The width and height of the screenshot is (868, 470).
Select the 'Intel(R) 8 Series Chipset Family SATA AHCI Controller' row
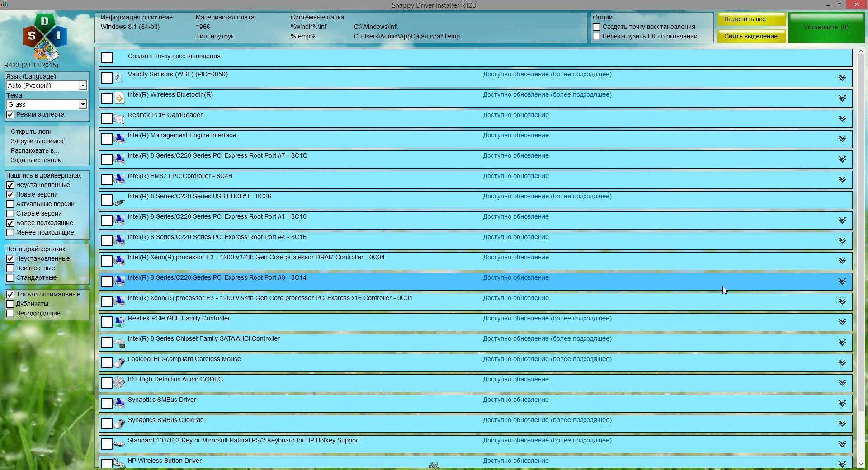[x=476, y=342]
